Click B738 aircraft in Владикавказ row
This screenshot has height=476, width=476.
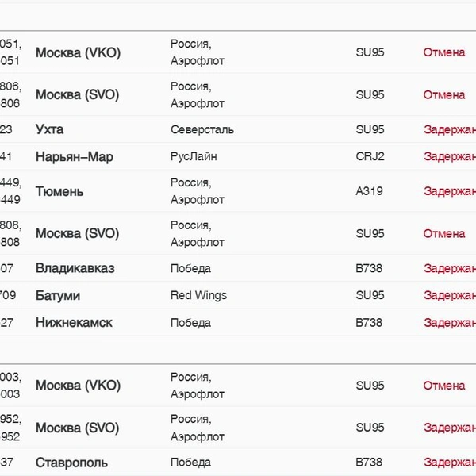tap(369, 268)
